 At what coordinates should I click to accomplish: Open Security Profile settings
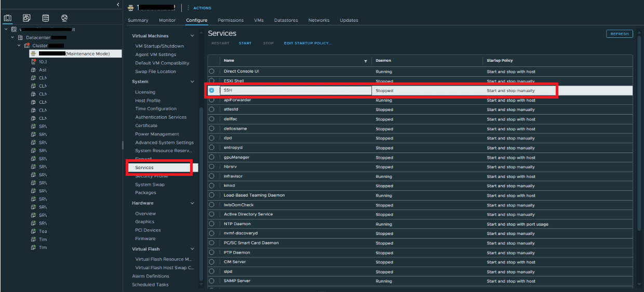pyautogui.click(x=151, y=176)
